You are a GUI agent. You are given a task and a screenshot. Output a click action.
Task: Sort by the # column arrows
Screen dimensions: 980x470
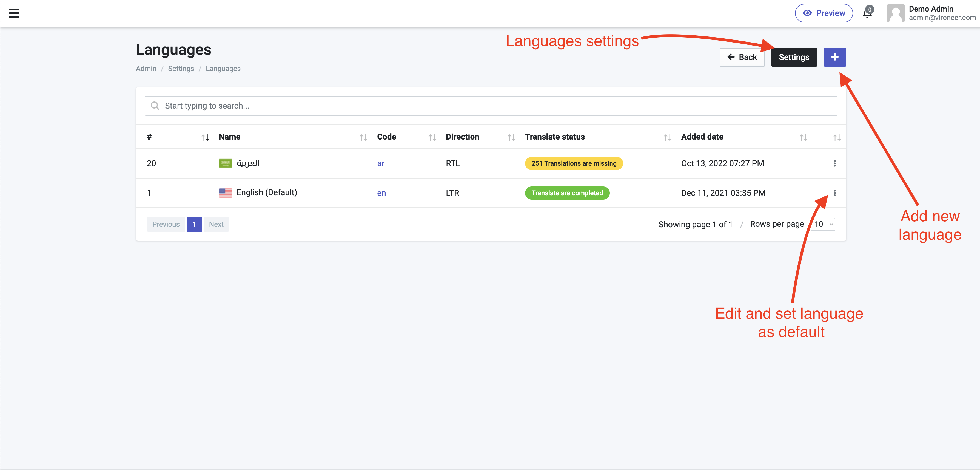205,137
